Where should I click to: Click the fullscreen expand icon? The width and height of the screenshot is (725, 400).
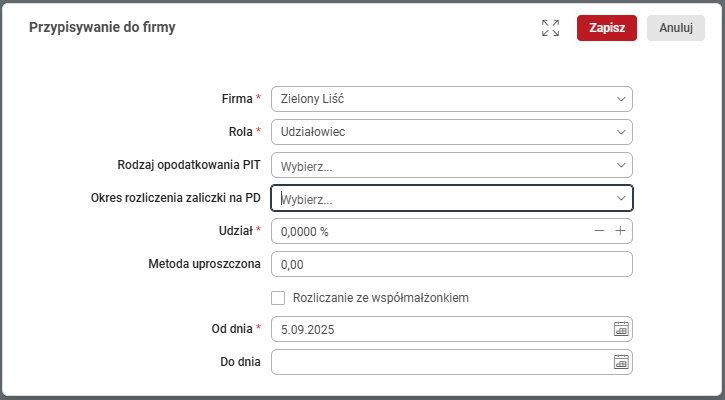point(550,28)
